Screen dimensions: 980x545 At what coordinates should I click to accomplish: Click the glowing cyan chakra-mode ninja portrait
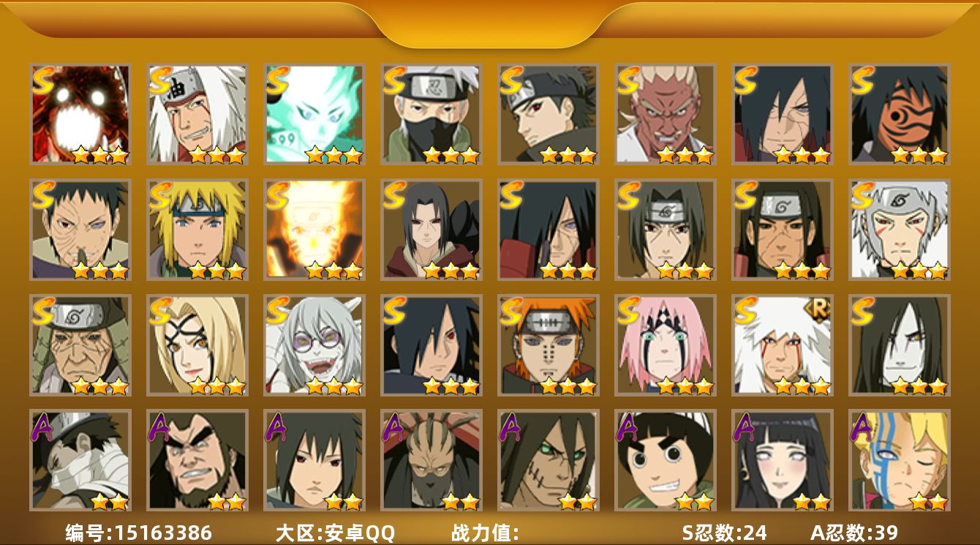click(314, 114)
